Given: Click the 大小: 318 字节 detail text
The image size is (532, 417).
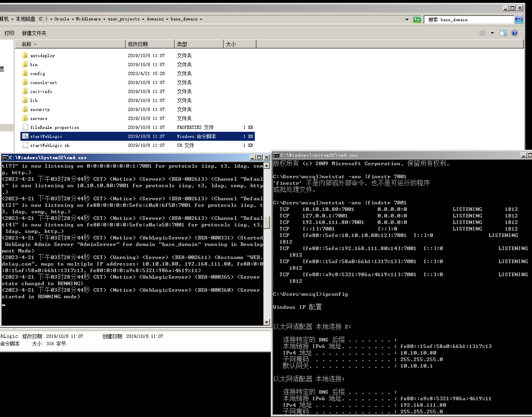Looking at the screenshot, I should [x=49, y=344].
